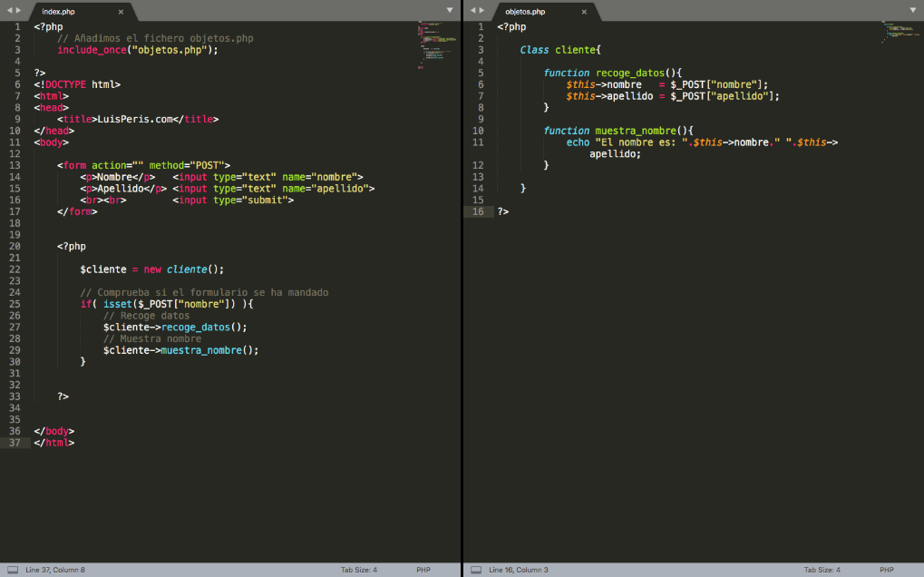Click the panel icon in the left status bar
The image size is (924, 577).
click(15, 569)
